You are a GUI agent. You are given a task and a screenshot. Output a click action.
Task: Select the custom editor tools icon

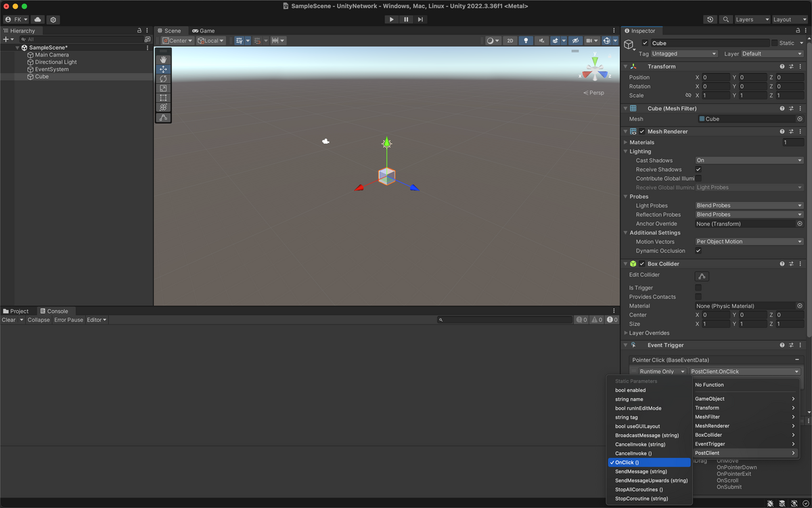coord(163,118)
